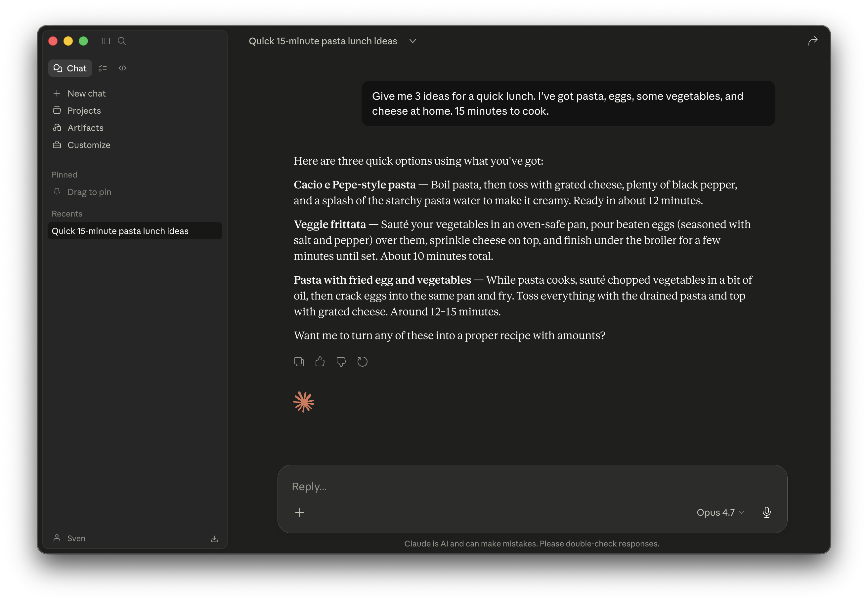Copy Claude's response
The height and width of the screenshot is (603, 868).
point(299,362)
